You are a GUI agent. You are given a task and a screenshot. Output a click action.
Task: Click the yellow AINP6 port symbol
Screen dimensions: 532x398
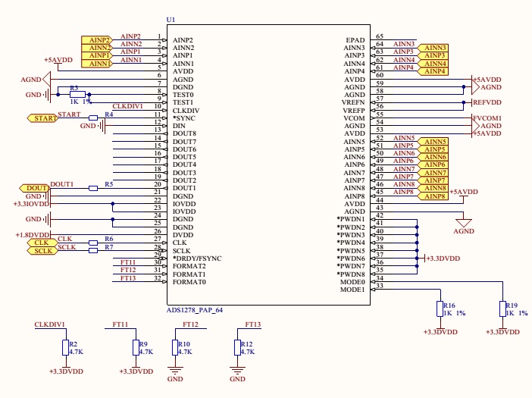(x=433, y=165)
